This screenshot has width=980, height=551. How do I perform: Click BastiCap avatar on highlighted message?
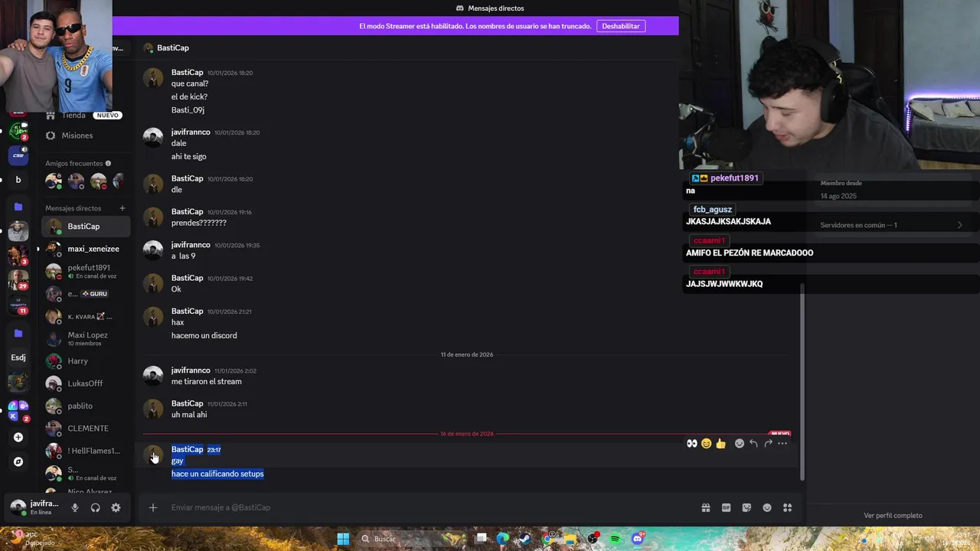pos(153,455)
